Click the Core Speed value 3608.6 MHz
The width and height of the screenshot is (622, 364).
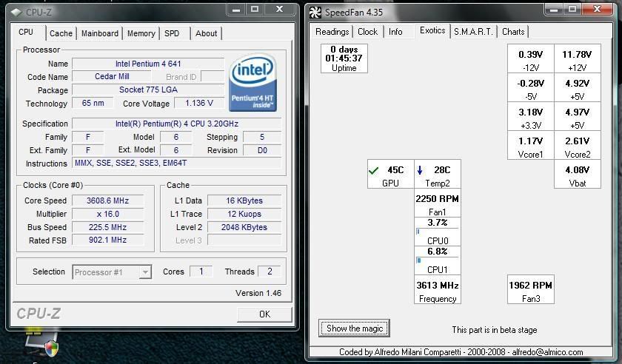click(x=108, y=200)
